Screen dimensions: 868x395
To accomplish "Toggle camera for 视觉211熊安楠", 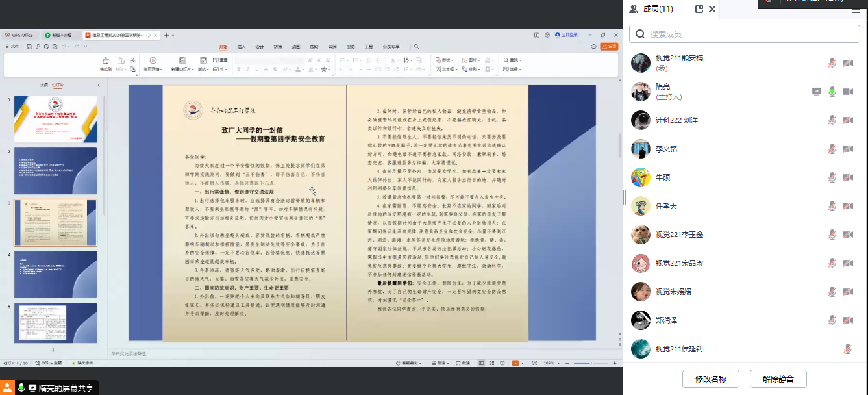I will (847, 63).
